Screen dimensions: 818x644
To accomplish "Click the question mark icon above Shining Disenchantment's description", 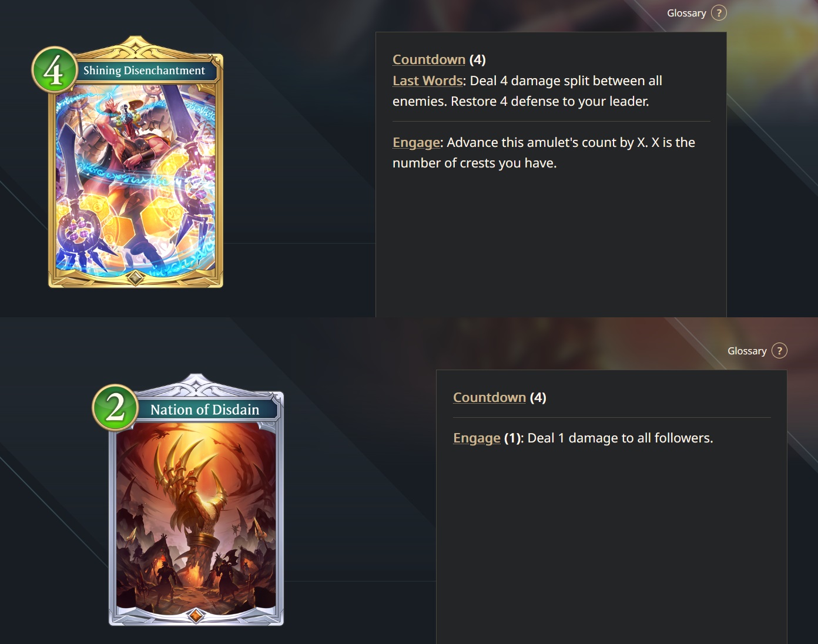I will (719, 13).
